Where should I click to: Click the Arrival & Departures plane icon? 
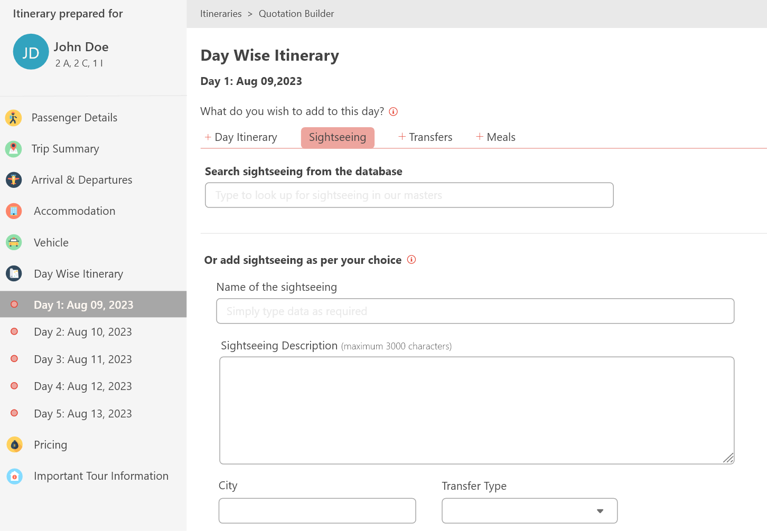tap(13, 179)
